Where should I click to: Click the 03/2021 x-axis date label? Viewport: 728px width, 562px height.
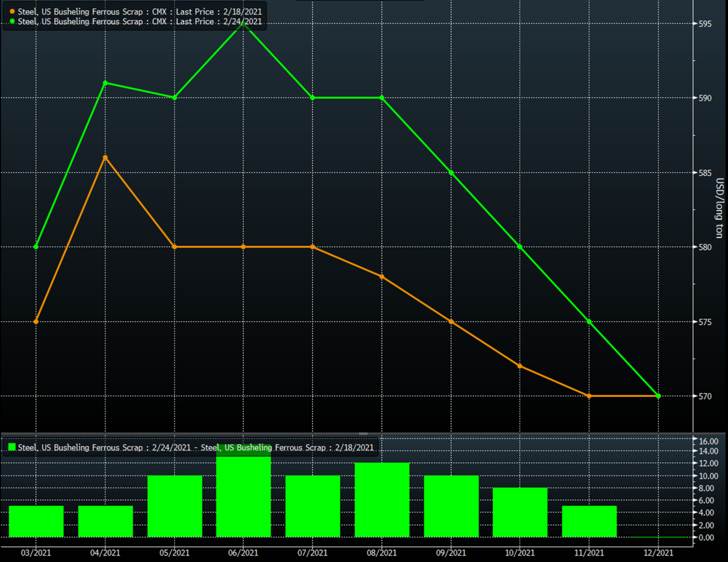click(x=36, y=553)
